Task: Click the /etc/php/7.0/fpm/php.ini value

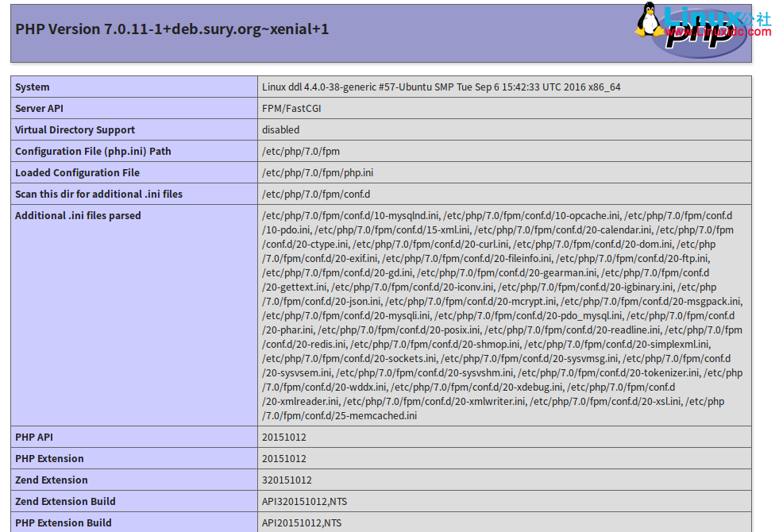Action: (x=318, y=173)
